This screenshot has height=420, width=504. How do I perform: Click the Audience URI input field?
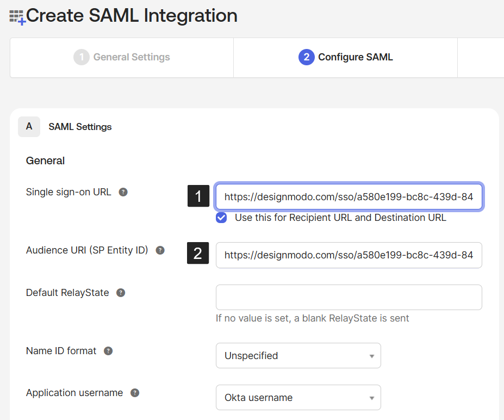tap(349, 255)
